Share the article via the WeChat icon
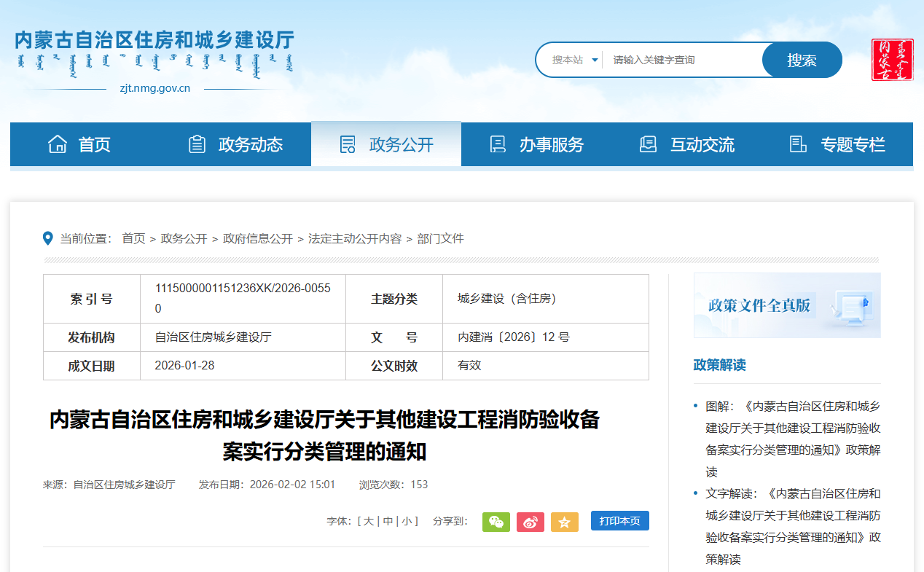 (x=496, y=521)
